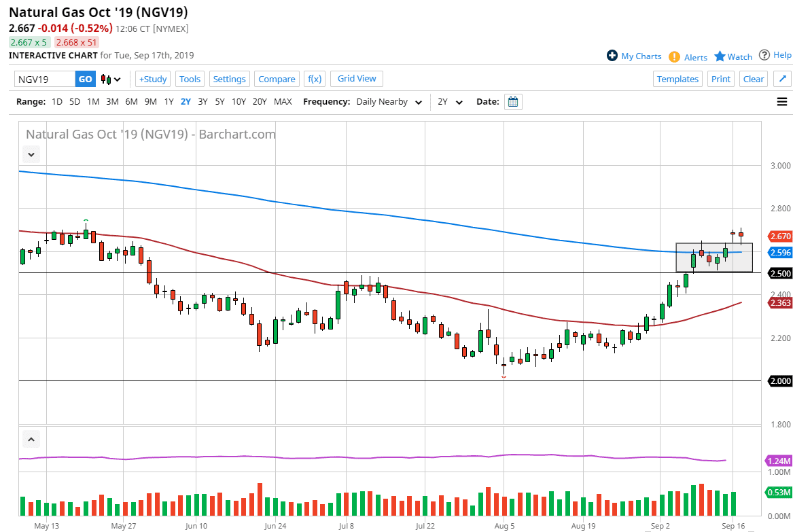This screenshot has height=532, width=793.
Task: Select the 6M range option
Action: pyautogui.click(x=131, y=102)
